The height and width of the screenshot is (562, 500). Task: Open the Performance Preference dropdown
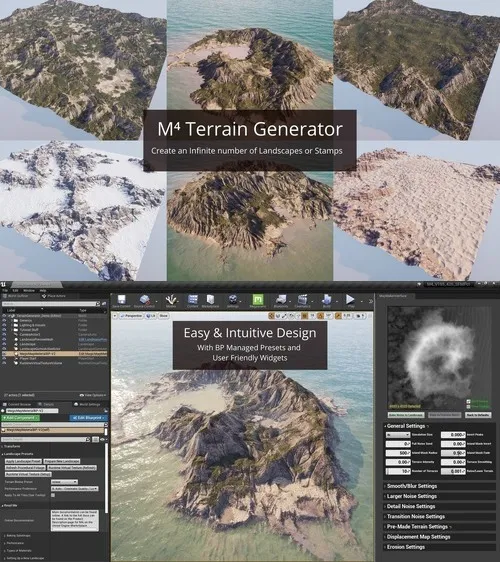coord(75,489)
